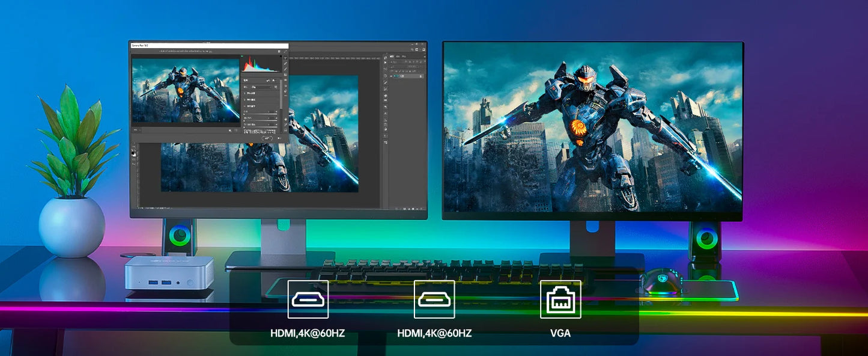
Task: Toggle before/after preview icon below Camera Raw image
Action: [236, 130]
